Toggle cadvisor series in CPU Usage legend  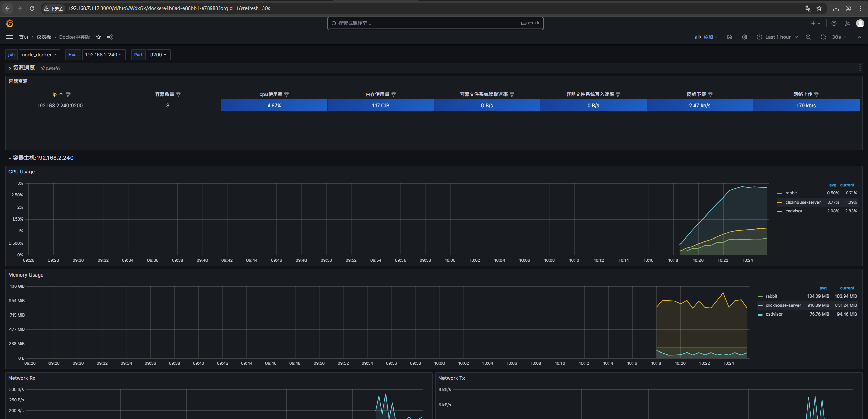tap(794, 211)
